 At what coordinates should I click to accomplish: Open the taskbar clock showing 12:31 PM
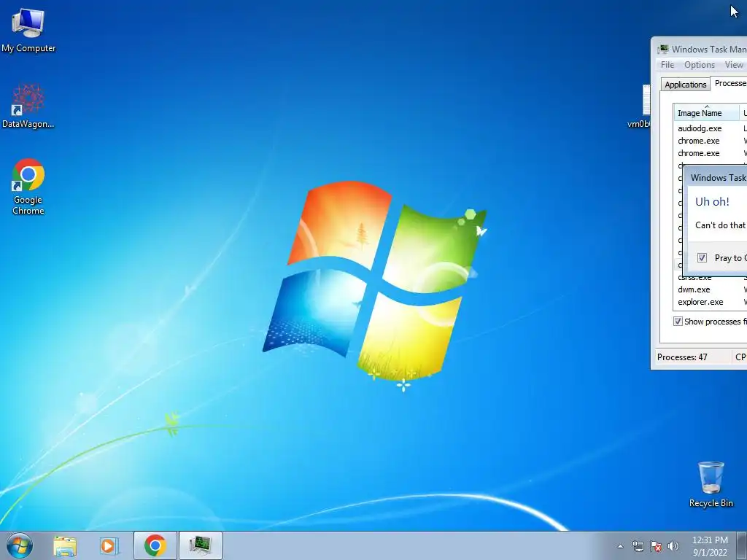click(x=710, y=546)
